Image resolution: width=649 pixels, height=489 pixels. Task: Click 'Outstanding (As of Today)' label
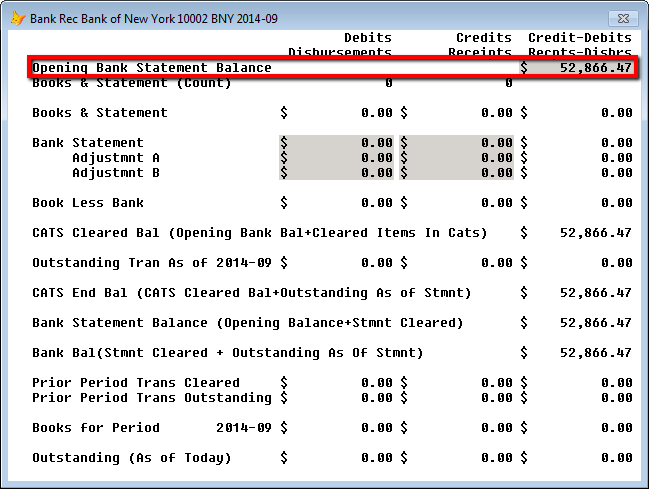tap(132, 458)
